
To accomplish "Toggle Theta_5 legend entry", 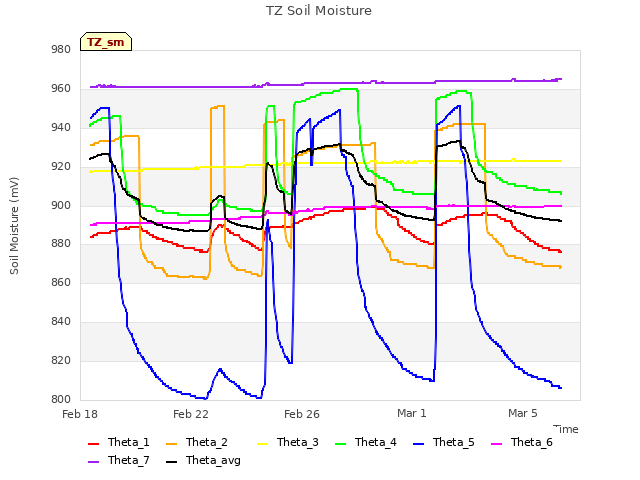I will (444, 442).
